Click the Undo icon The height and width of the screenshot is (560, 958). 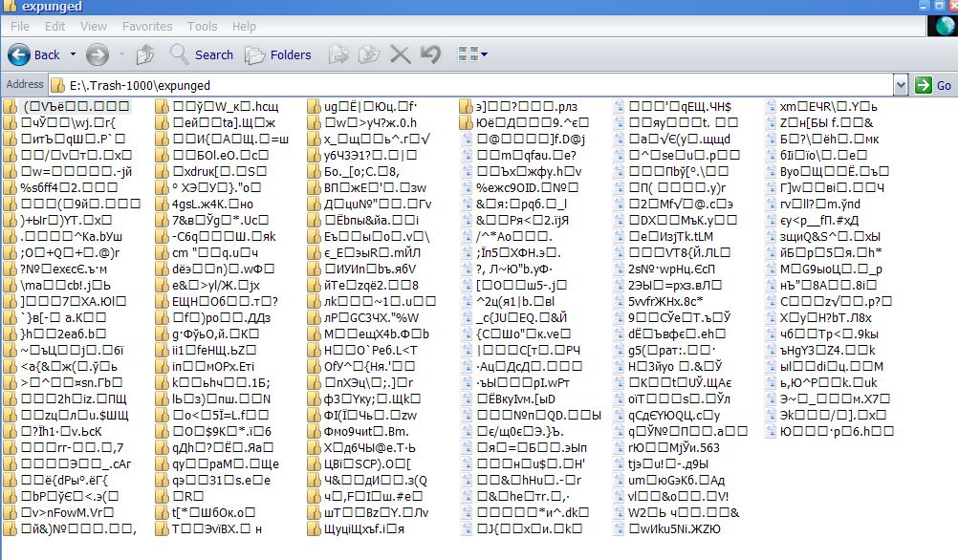(x=431, y=55)
